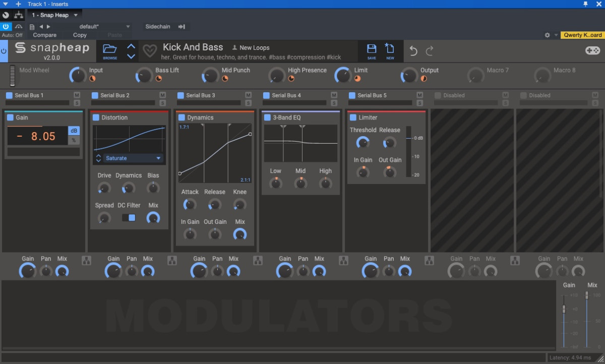Click the Bass Lift macro assignment indicator

click(158, 79)
